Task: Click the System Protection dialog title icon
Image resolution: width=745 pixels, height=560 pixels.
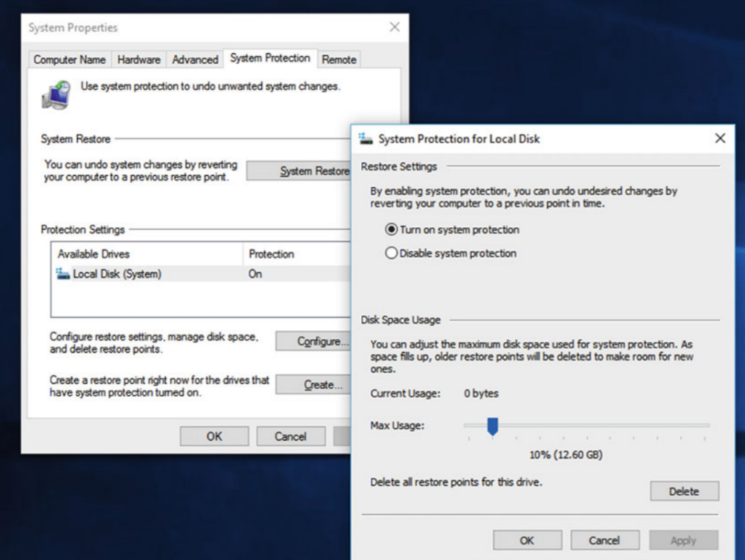Action: point(365,138)
